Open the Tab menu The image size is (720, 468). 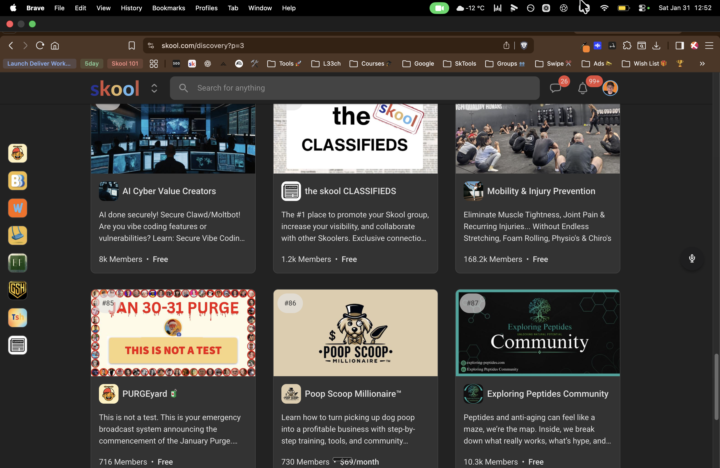pyautogui.click(x=233, y=8)
